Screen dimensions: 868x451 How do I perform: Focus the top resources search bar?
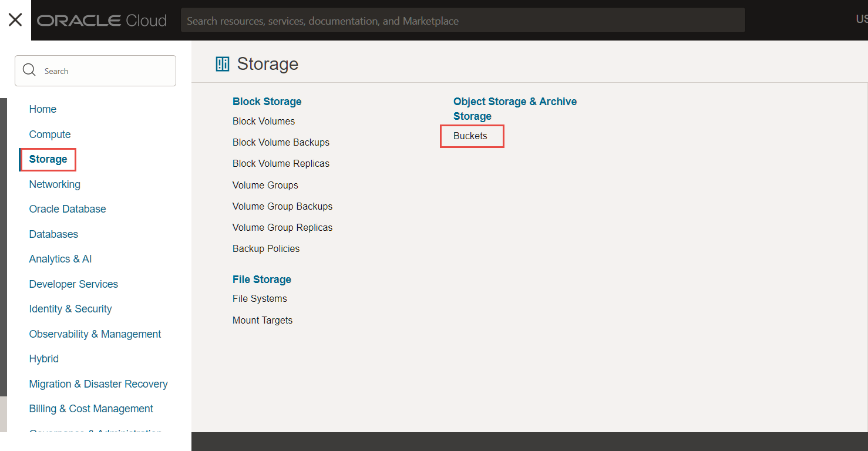pyautogui.click(x=463, y=21)
